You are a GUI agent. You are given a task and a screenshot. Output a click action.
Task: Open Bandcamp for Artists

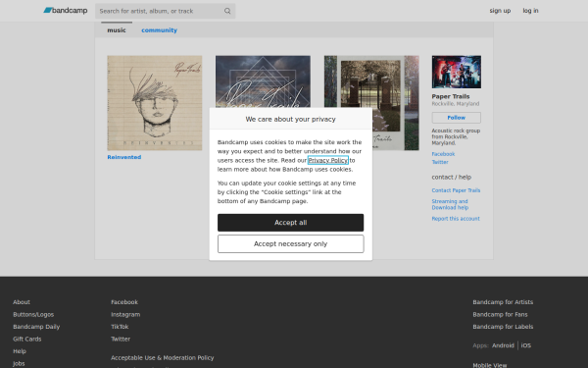(x=503, y=302)
